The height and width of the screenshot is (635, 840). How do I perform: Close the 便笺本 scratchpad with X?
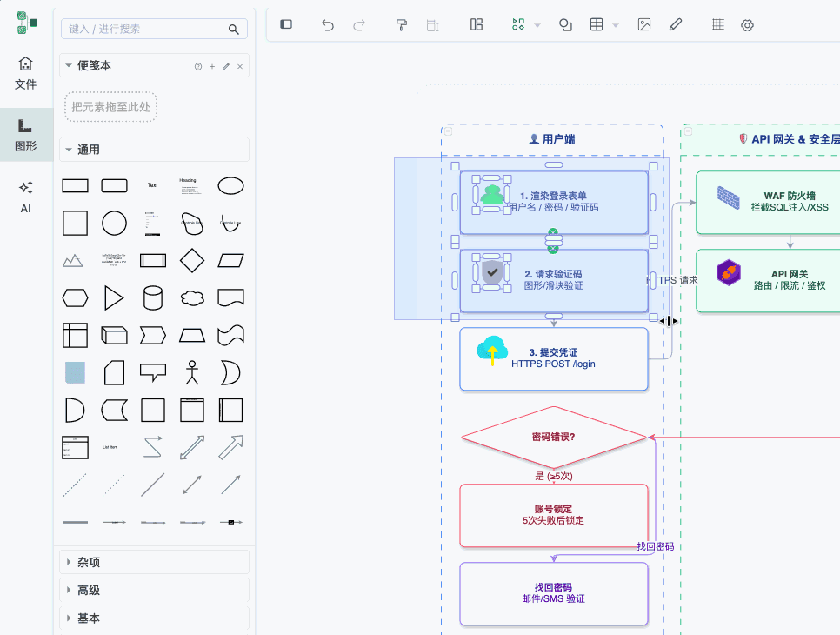tap(240, 66)
